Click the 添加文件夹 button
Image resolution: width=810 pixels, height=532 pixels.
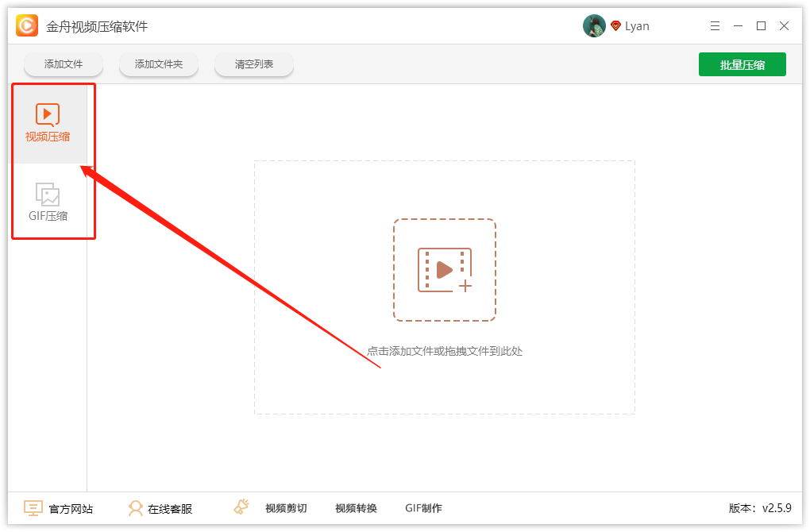159,64
